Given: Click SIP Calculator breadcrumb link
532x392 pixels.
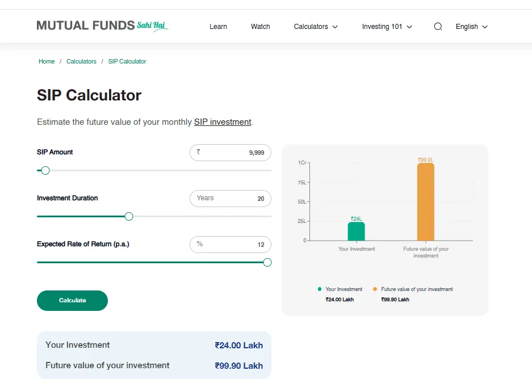Looking at the screenshot, I should 127,61.
